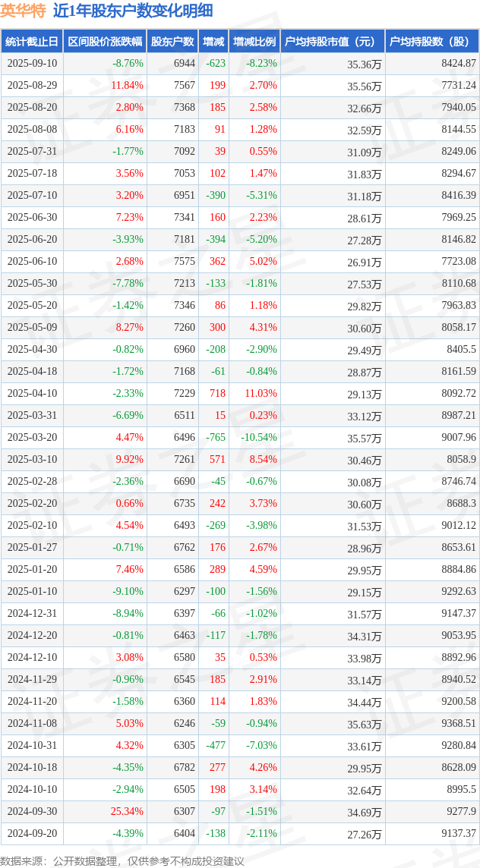Click the 户均持股市值（元） header

click(x=333, y=42)
